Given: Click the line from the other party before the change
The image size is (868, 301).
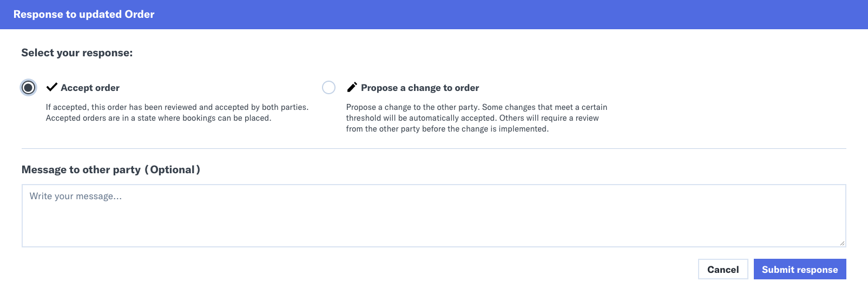Looking at the screenshot, I should tap(448, 129).
